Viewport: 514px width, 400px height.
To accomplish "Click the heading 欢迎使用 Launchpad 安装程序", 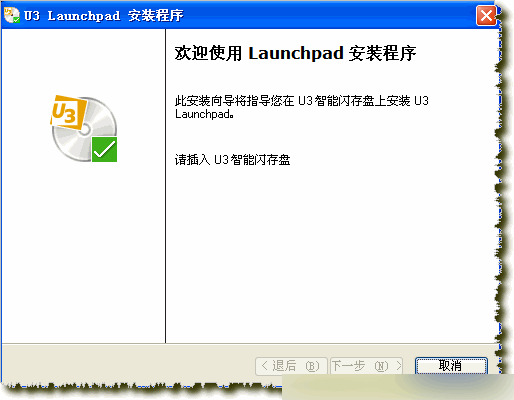I will click(295, 53).
